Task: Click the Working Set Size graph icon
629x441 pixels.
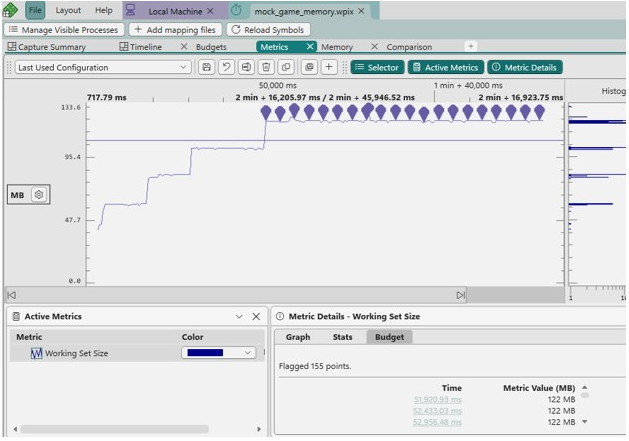Action: (x=37, y=353)
